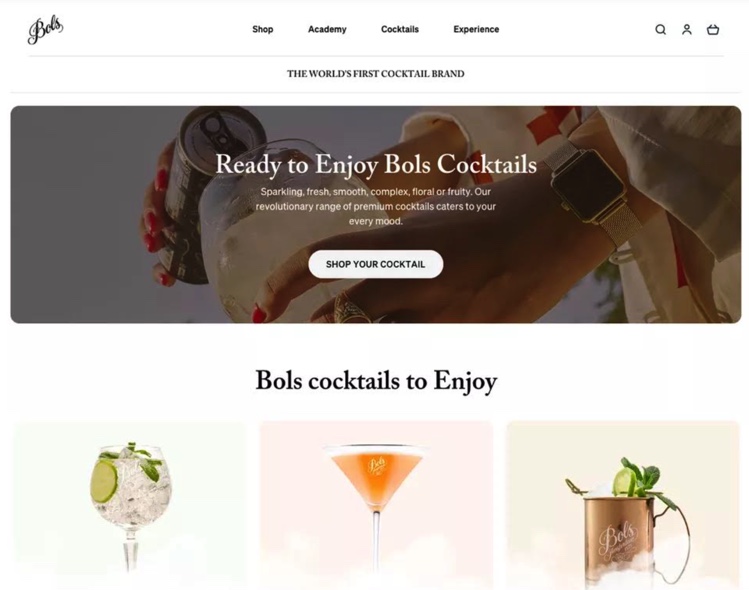
Task: Click the 'Bols cocktails to Enjoy' heading
Action: click(x=376, y=381)
